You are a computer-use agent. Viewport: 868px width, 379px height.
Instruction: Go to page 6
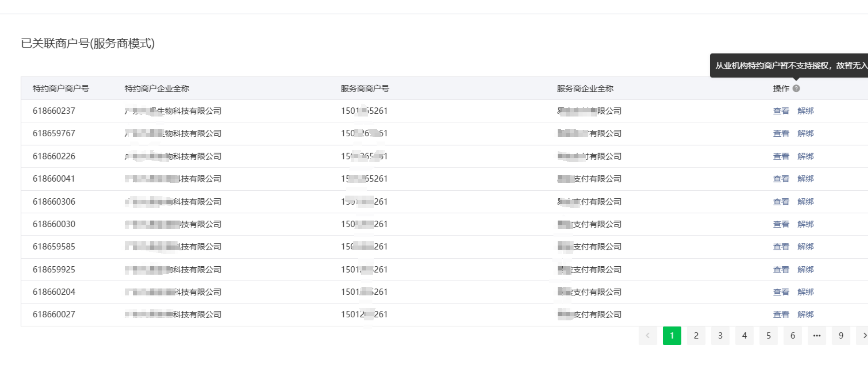tap(792, 335)
